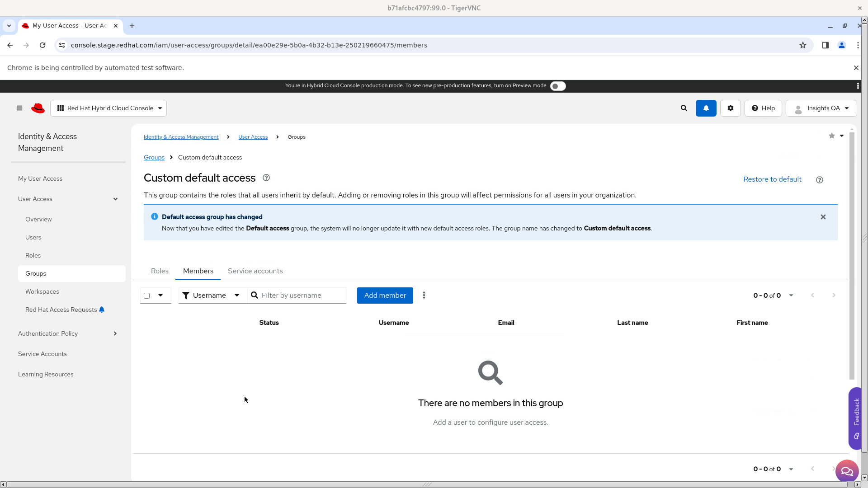Click help icon beside Custom default access
The height and width of the screenshot is (488, 868).
coord(266,178)
